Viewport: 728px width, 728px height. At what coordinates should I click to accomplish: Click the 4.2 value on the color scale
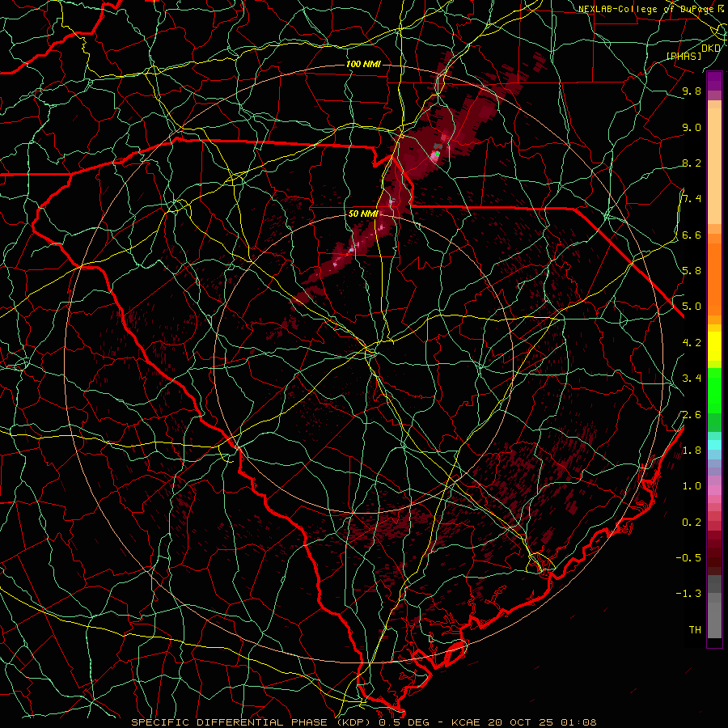pos(692,343)
